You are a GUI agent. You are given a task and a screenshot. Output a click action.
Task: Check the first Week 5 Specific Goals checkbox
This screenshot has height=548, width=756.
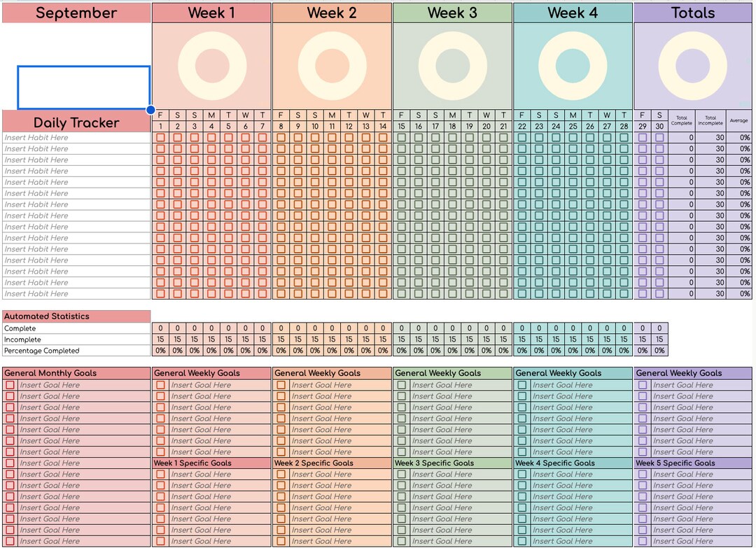pos(642,474)
